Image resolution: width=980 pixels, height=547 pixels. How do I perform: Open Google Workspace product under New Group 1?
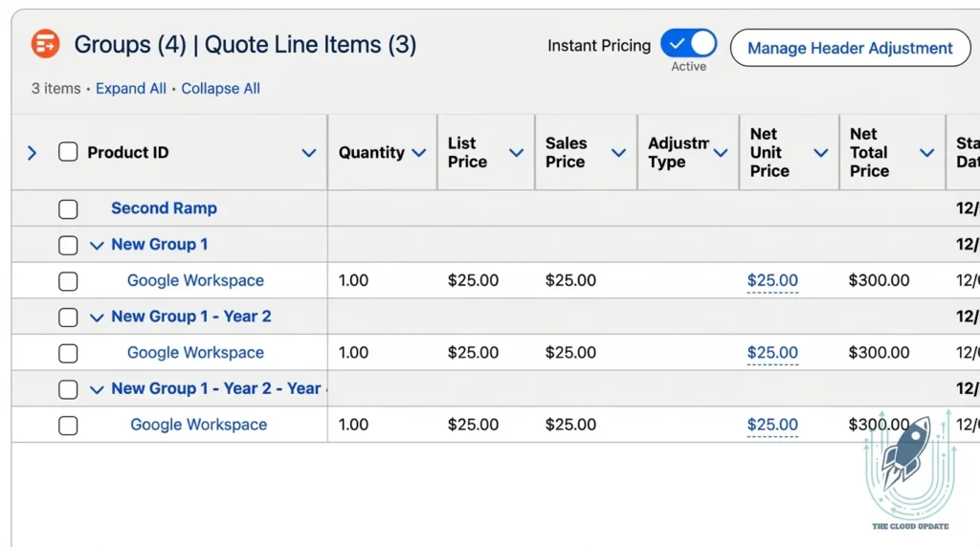pos(195,280)
